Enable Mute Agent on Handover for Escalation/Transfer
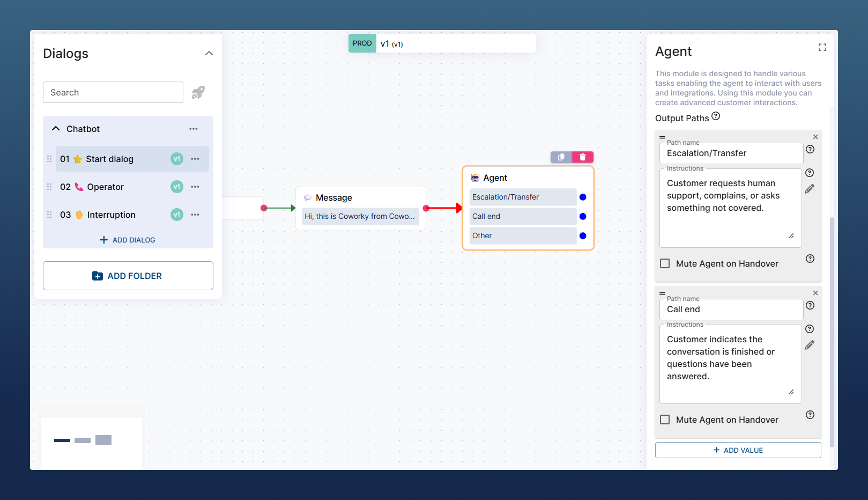 (665, 263)
